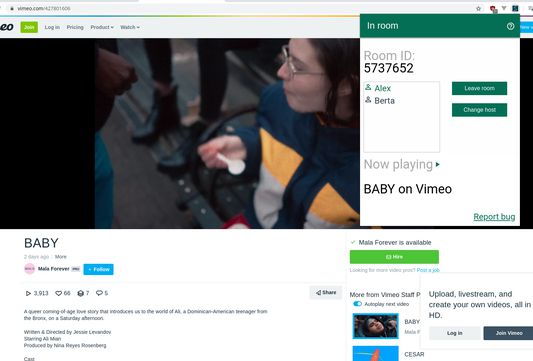Open the red extension icon in browser toolbar
The image size is (533, 361).
tap(493, 9)
